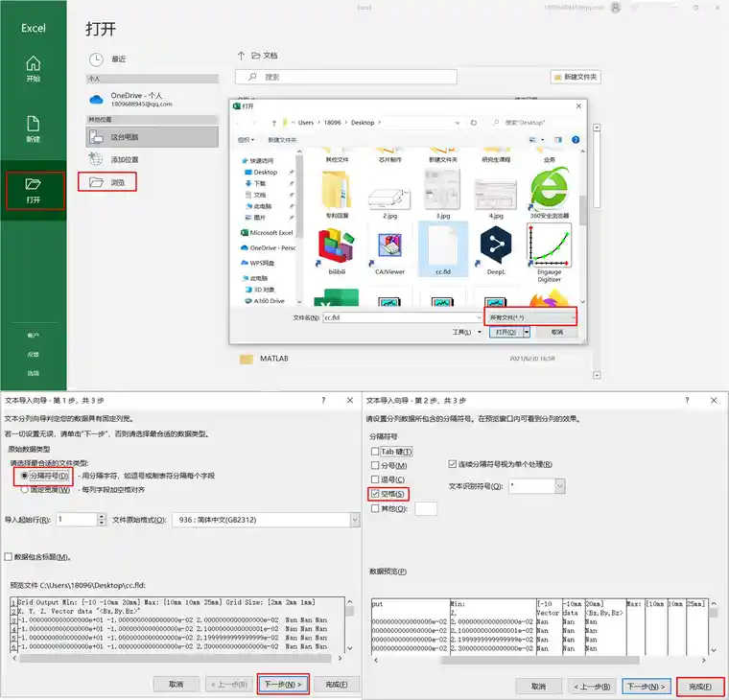Refresh the Desktop folder in file dialog
Image resolution: width=729 pixels, height=700 pixels.
coord(473,123)
